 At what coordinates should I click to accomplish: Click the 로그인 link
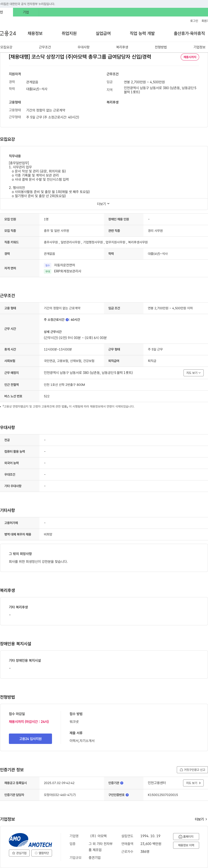pos(194,21)
